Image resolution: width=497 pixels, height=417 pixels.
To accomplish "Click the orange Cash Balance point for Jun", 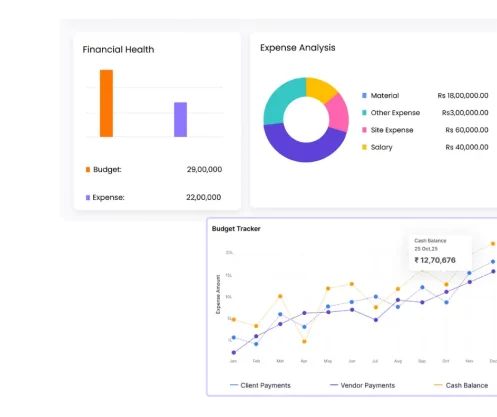I will 352,284.
